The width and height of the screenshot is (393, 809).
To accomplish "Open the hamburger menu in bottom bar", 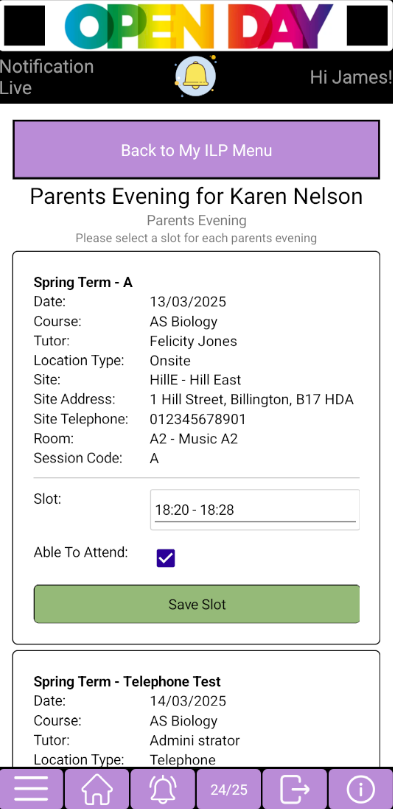I will (31, 789).
